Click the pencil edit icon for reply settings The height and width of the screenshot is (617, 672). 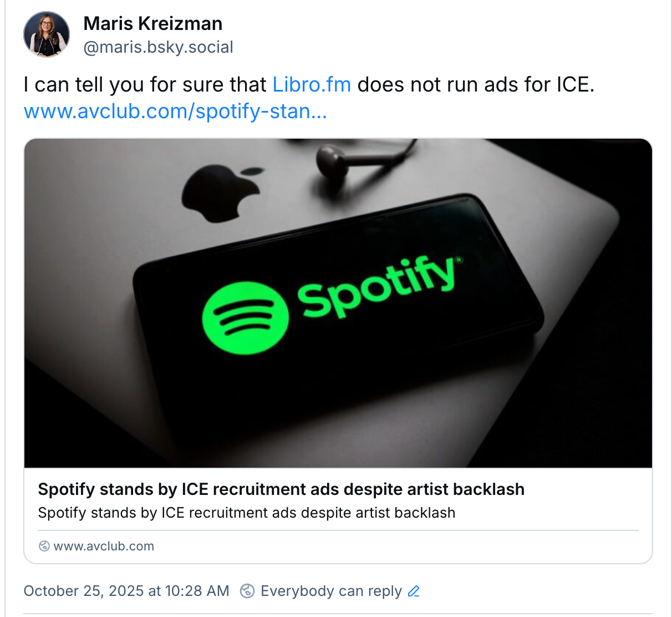414,591
